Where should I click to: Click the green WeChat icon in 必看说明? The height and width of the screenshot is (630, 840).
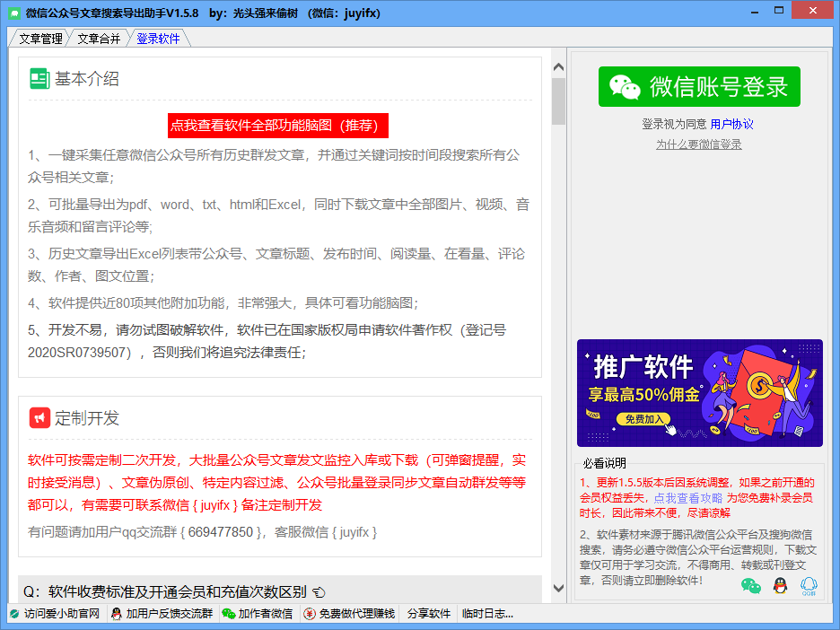tap(751, 586)
